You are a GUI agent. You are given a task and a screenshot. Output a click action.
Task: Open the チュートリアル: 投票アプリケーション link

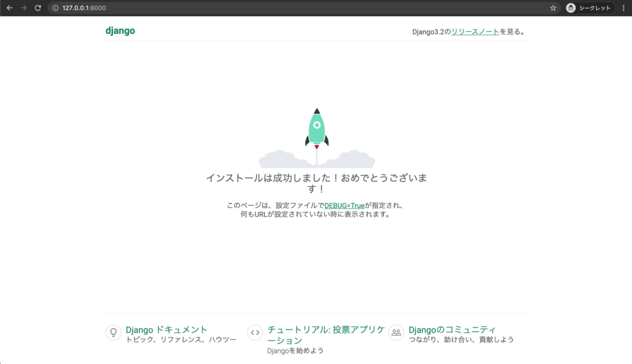tap(326, 335)
